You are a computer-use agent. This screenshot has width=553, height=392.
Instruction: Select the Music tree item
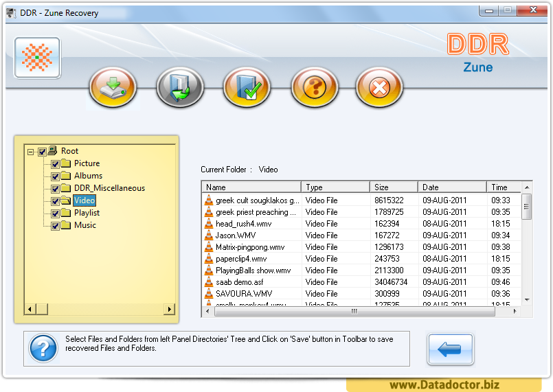85,225
